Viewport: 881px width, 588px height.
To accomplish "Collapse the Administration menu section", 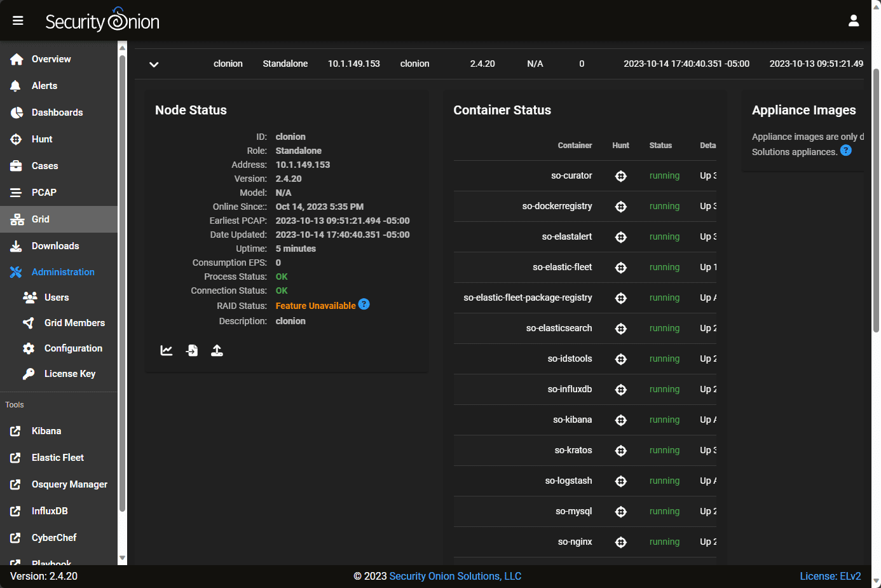I will pos(62,272).
